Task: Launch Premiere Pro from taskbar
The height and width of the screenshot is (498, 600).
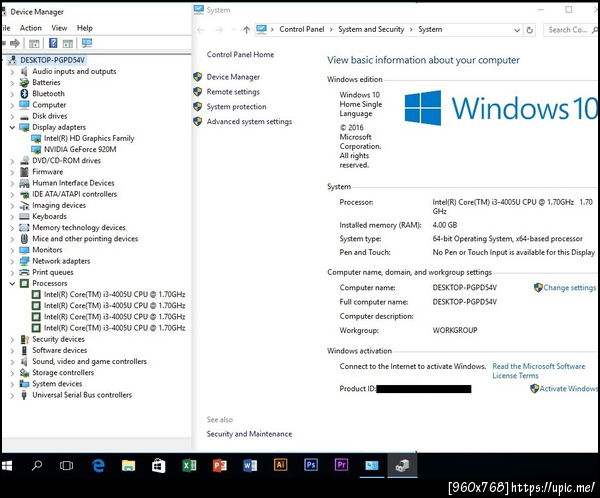Action: point(341,465)
